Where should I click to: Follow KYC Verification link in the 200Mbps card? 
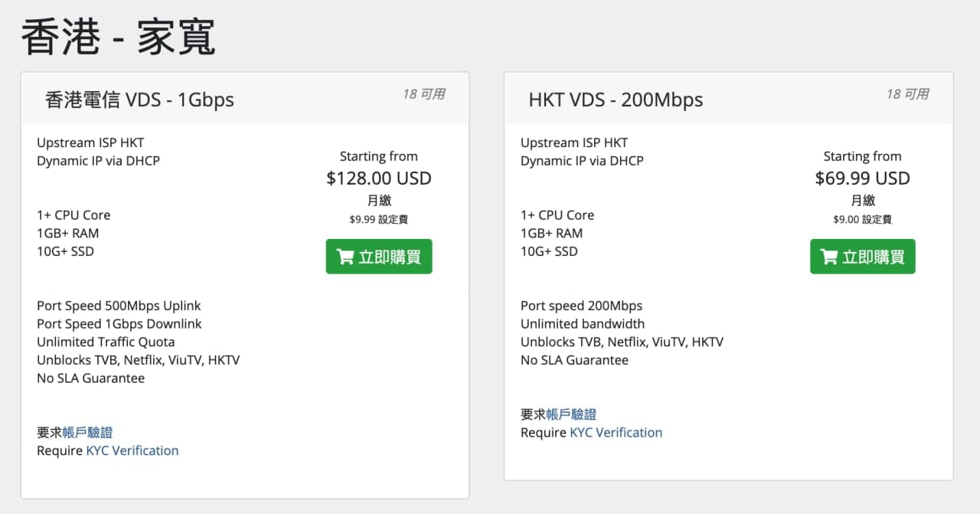(616, 432)
